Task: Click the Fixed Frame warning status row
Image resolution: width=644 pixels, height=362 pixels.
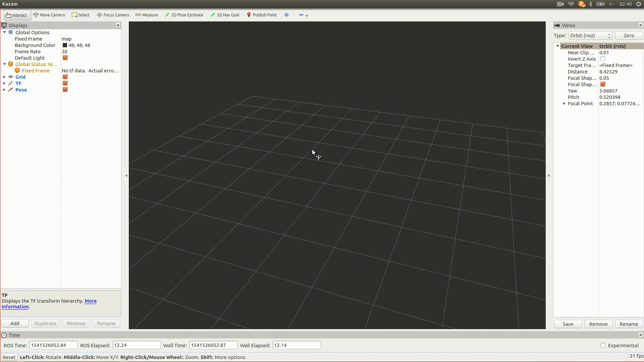Action: click(60, 71)
